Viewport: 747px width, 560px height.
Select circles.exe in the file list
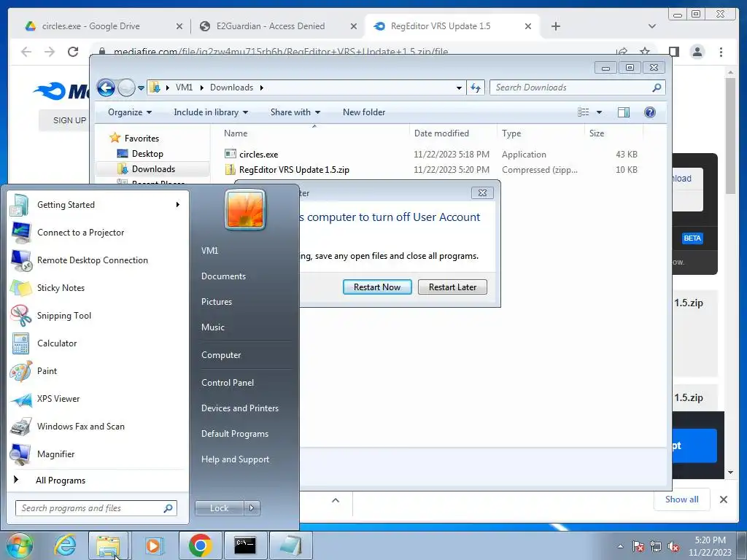coord(259,155)
